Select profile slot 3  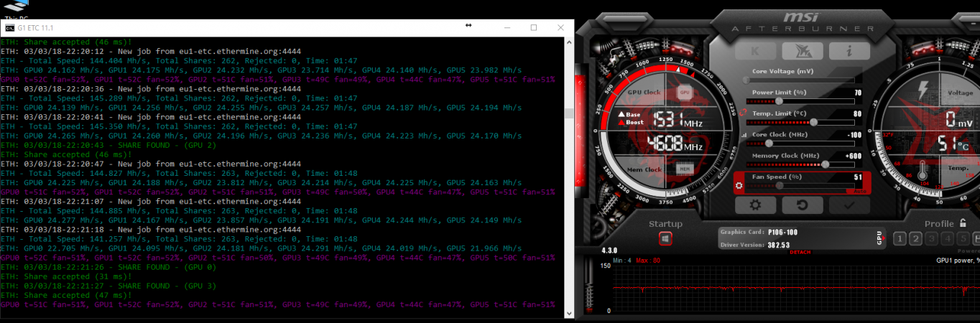coord(932,239)
